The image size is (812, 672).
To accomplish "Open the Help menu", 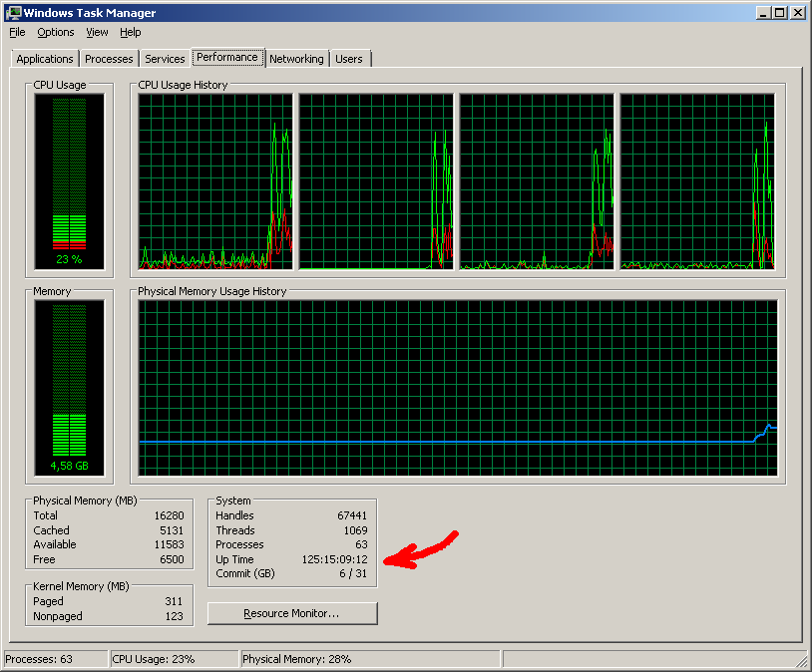I will pos(131,33).
